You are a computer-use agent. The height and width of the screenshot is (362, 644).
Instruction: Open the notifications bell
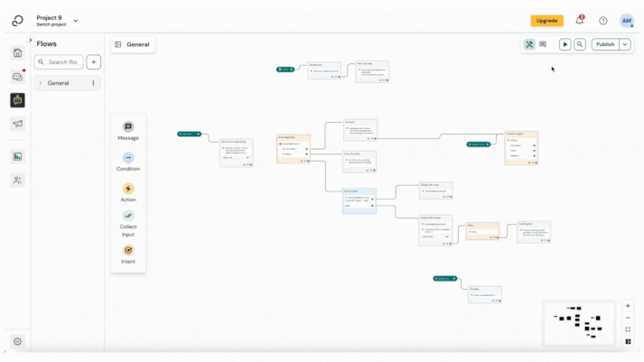click(580, 21)
